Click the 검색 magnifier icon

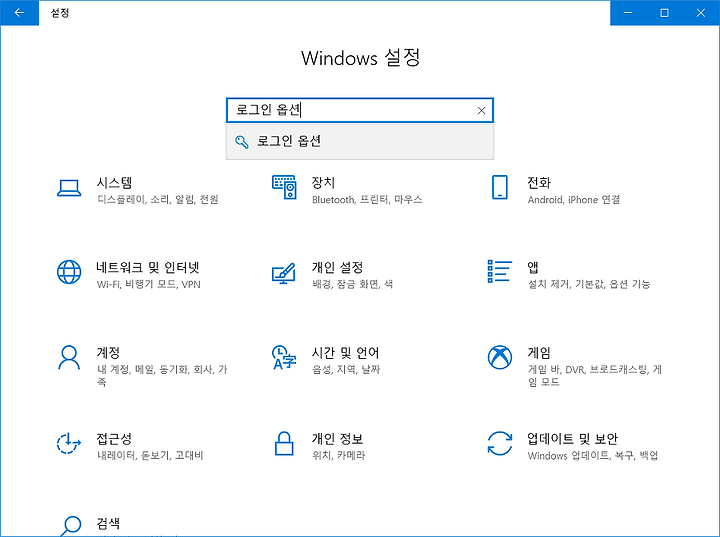click(x=70, y=526)
